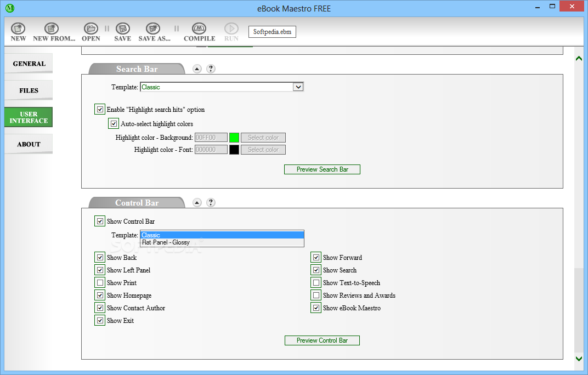Screen dimensions: 588x375
Task: Maximize the eBook Maestro window
Action: [x=552, y=7]
